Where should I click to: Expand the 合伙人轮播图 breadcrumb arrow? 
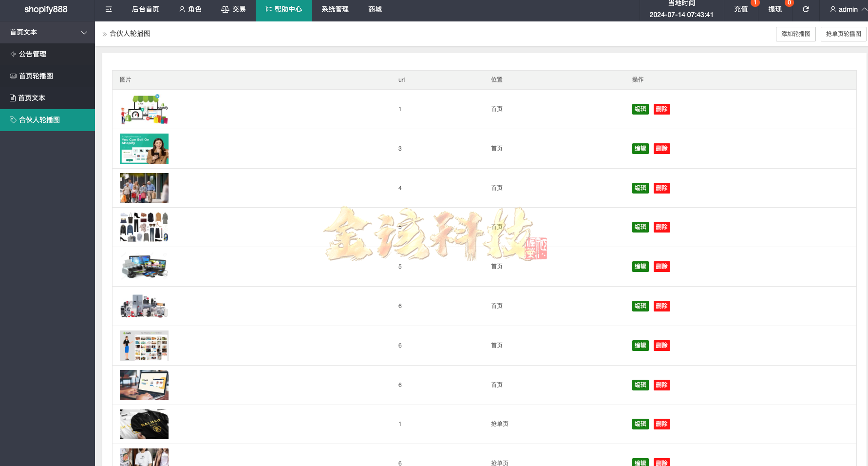[x=105, y=34]
